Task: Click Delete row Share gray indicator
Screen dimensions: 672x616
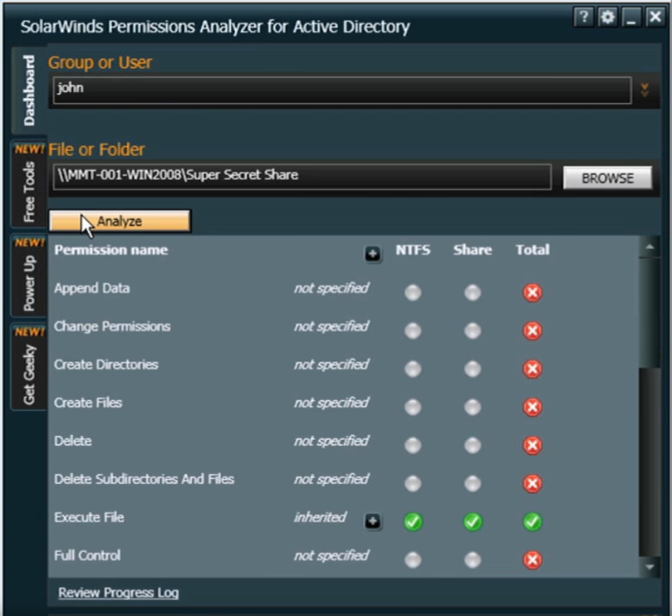Action: click(x=473, y=445)
